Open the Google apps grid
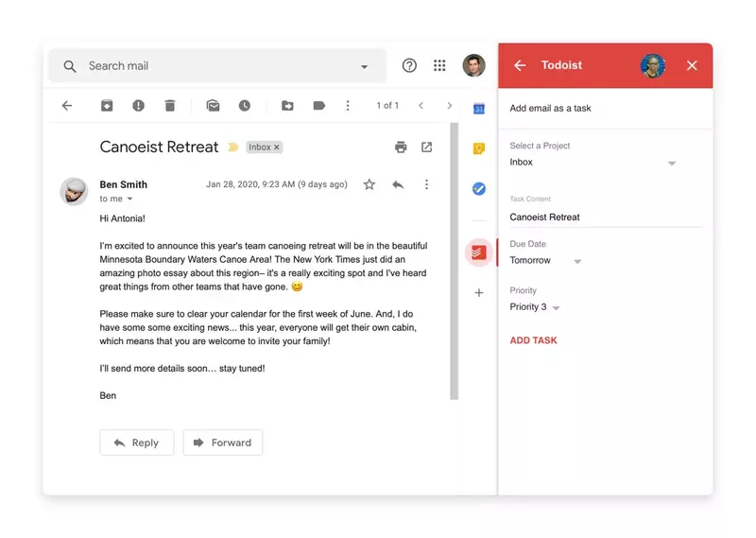This screenshot has height=538, width=756. pos(439,65)
